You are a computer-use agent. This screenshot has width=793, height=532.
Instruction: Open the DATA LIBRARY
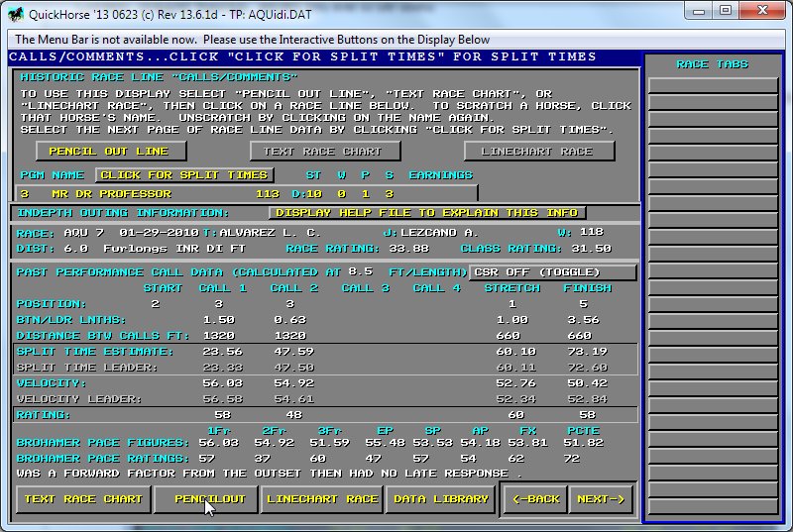point(440,499)
